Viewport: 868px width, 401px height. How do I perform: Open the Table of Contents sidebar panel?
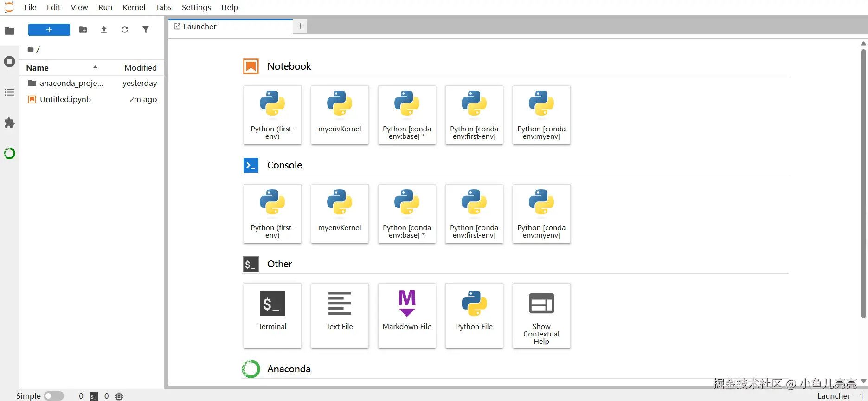[9, 92]
